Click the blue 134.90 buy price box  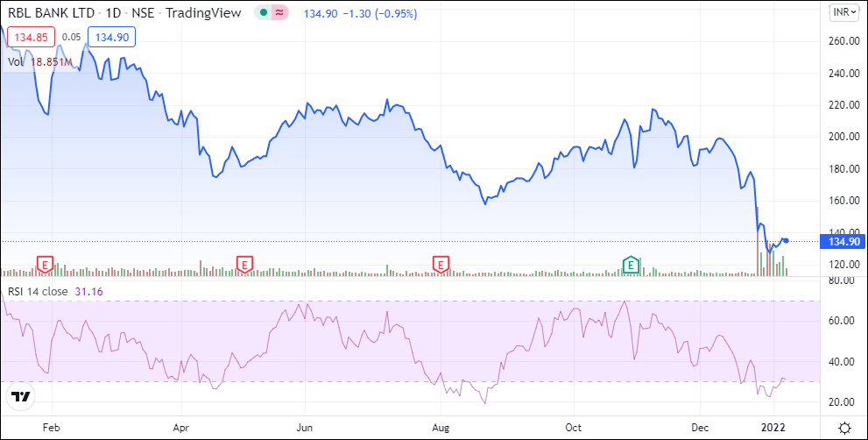112,37
